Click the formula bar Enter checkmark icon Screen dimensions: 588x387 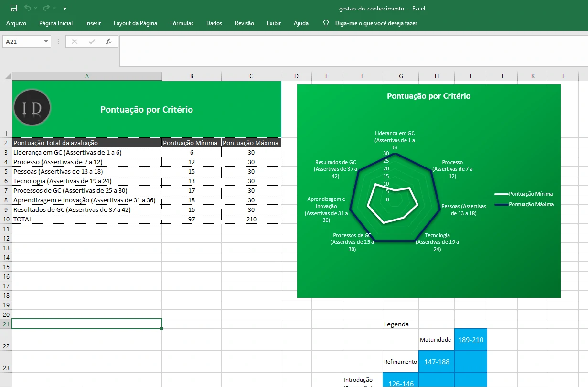(x=92, y=42)
